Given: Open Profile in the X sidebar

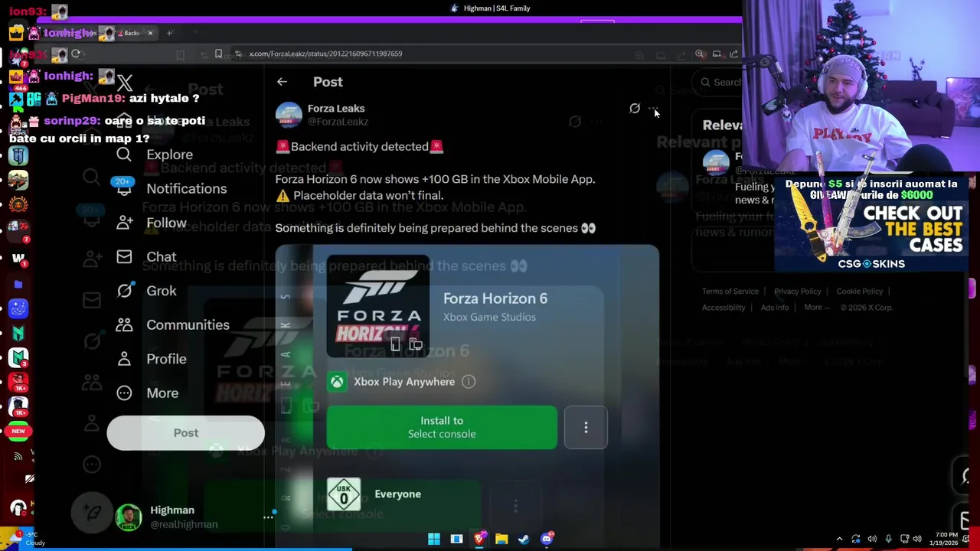Looking at the screenshot, I should coord(166,359).
